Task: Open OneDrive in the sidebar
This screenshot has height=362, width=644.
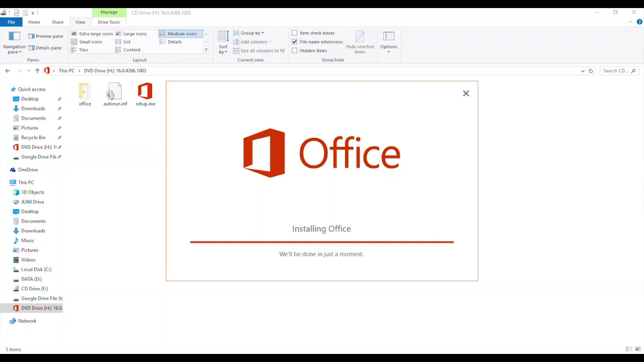Action: pos(28,170)
